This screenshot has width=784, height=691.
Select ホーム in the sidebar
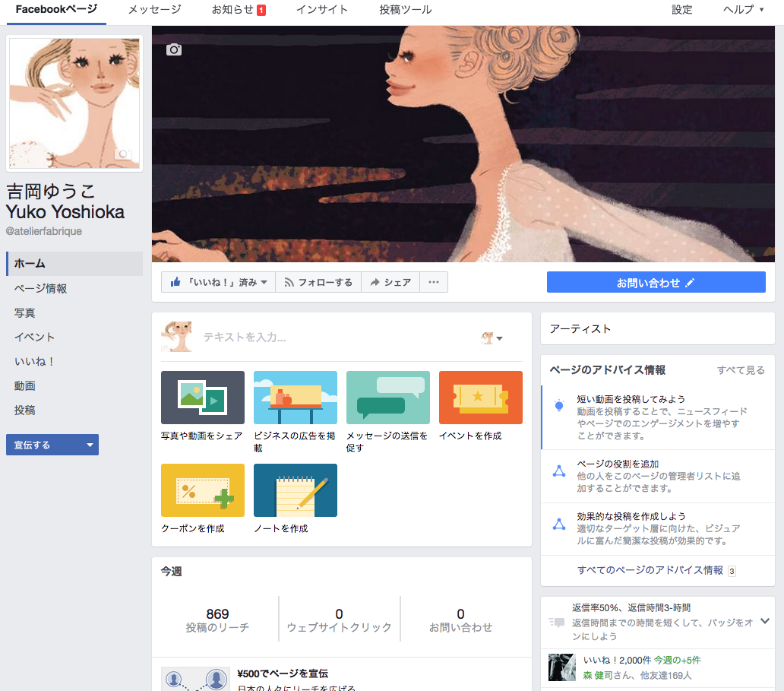74,264
